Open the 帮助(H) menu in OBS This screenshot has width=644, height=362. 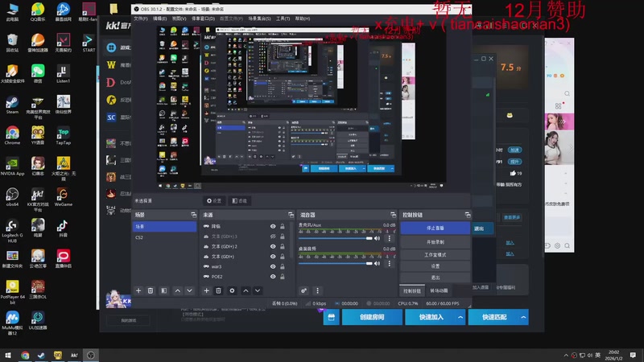tap(303, 19)
